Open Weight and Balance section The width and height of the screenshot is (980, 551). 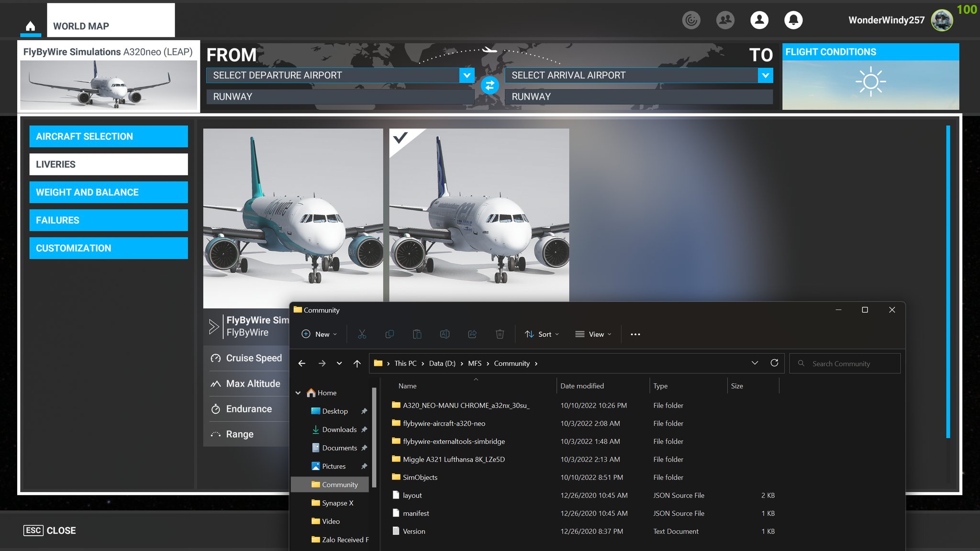click(109, 192)
